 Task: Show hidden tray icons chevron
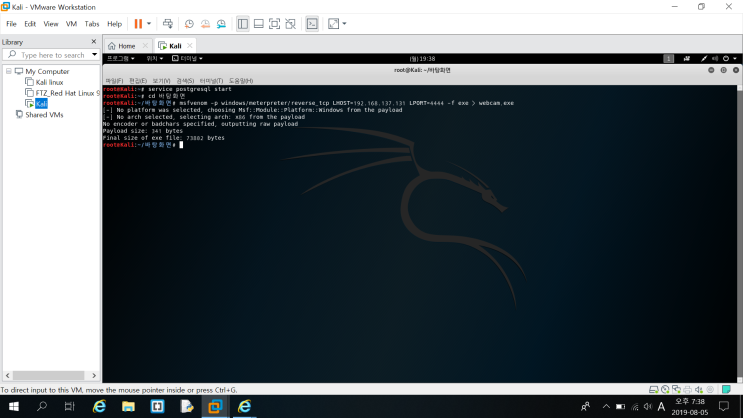pos(606,407)
